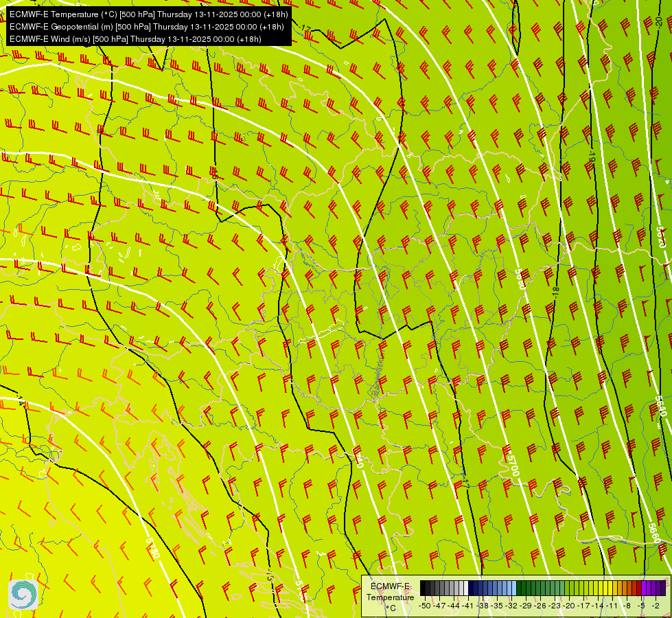Click the -38 value in the legend
Screen dimensions: 672x618
[x=482, y=606]
